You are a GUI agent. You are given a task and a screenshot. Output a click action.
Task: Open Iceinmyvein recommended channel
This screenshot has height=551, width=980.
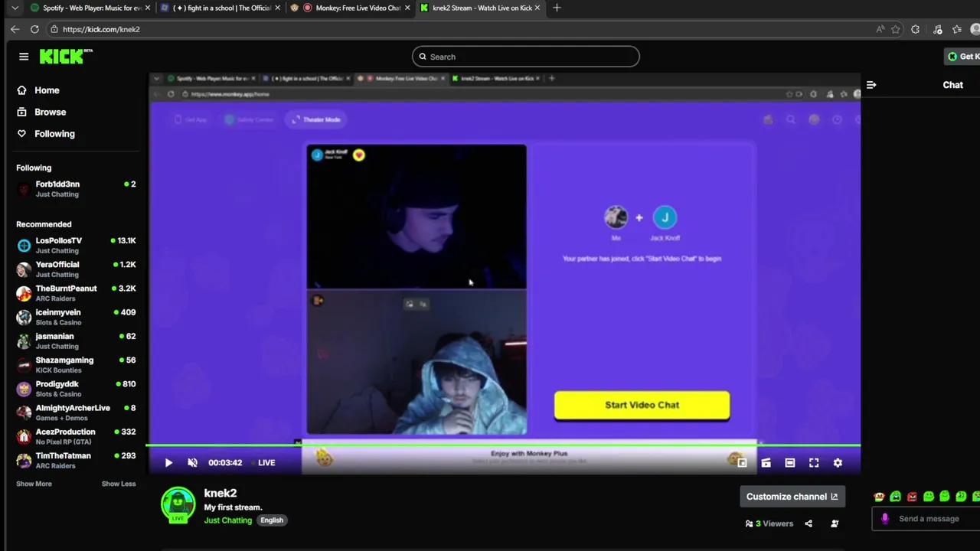pos(76,317)
